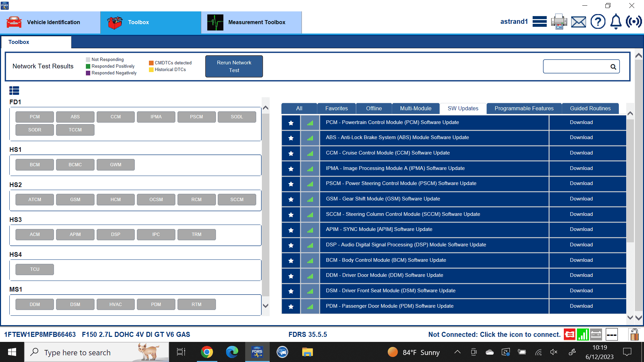Image resolution: width=644 pixels, height=362 pixels.
Task: Click down arrow below software updates list
Action: (x=630, y=317)
